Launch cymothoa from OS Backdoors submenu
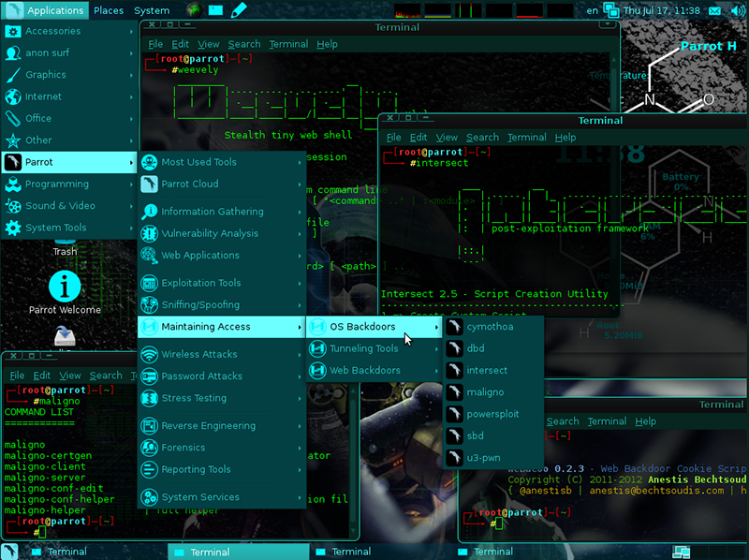749x560 pixels. pos(490,327)
